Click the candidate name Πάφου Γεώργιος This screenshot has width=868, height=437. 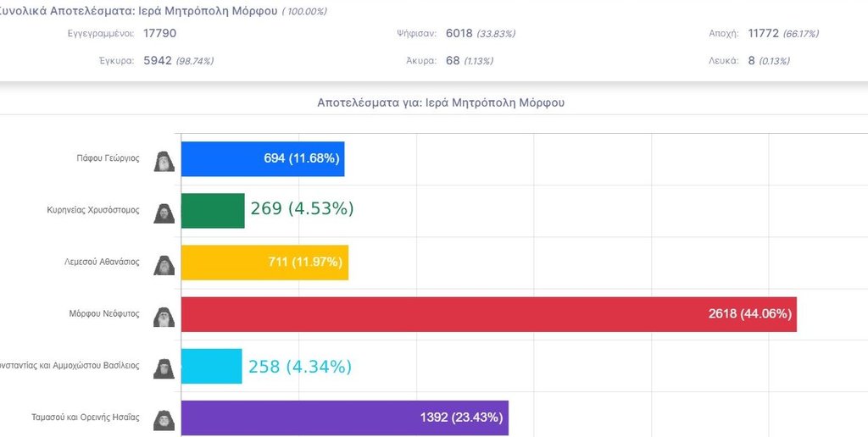tap(108, 158)
